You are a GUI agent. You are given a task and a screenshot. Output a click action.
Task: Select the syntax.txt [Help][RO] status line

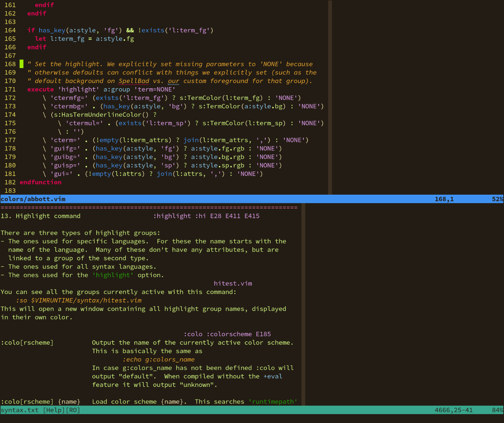point(40,410)
